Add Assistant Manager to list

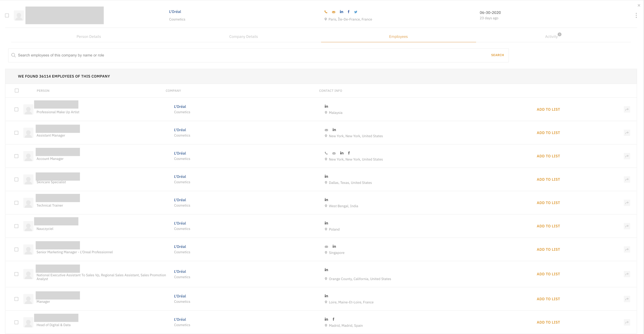548,133
